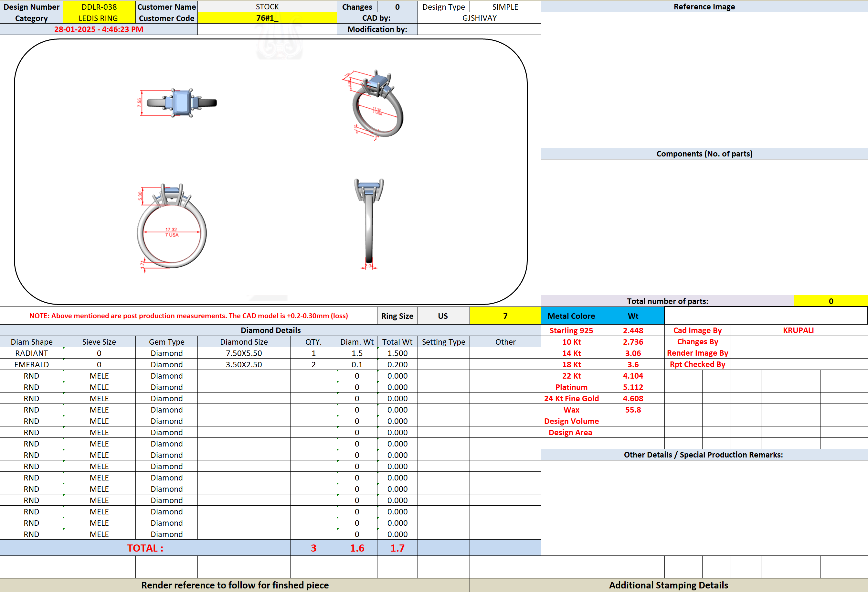Click the Rpt Checked By label

[x=697, y=364]
